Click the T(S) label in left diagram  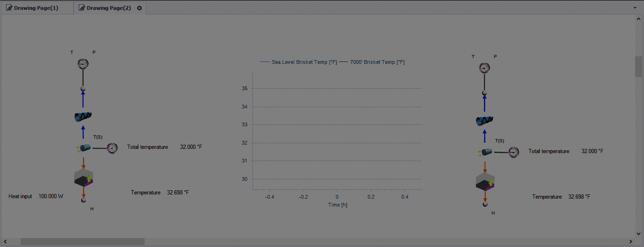pos(98,137)
